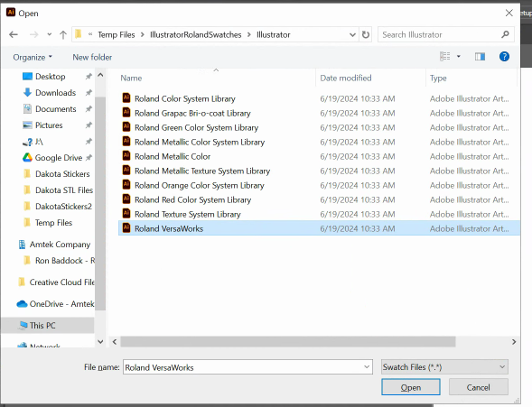532x407 pixels.
Task: Open Temp Files in the sidebar
Action: point(53,223)
